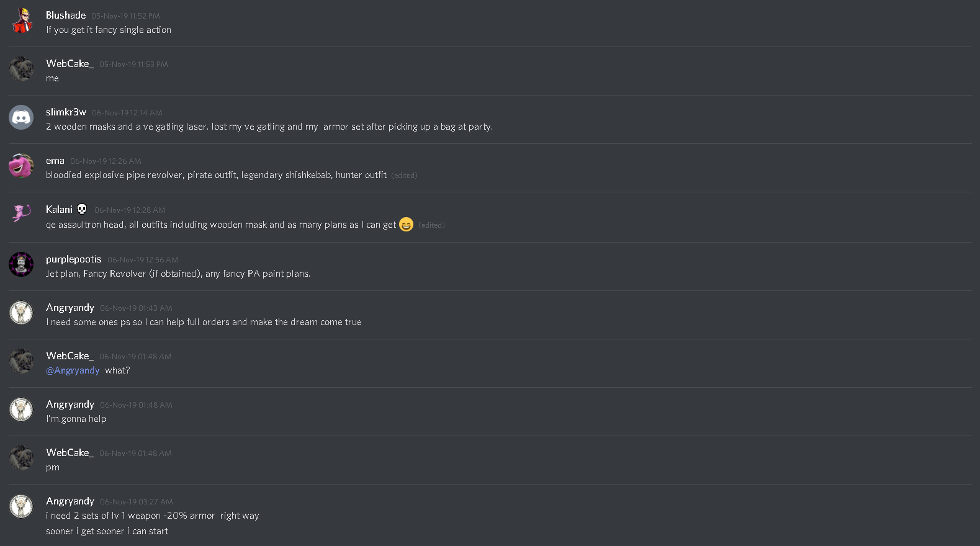The height and width of the screenshot is (546, 980).
Task: Open WebCake_'s avatar beside the "me" message
Action: point(21,69)
